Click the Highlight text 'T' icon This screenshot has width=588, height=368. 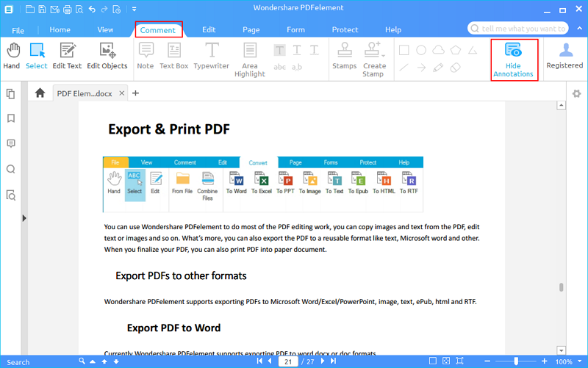pyautogui.click(x=279, y=50)
